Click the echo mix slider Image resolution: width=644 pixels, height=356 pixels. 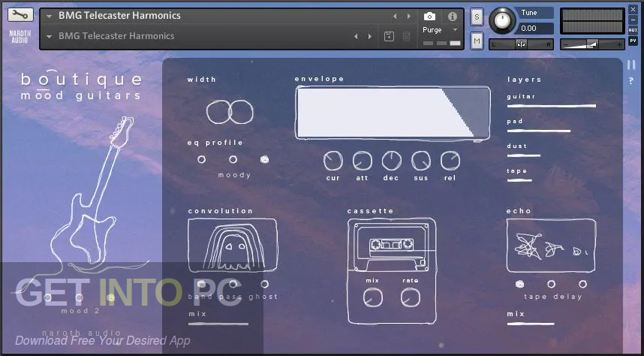click(530, 324)
